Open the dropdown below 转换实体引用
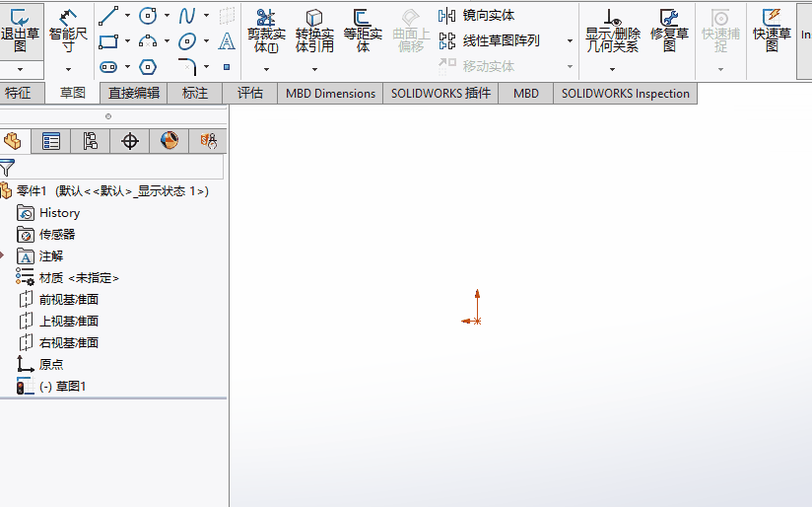The width and height of the screenshot is (812, 507). click(314, 69)
